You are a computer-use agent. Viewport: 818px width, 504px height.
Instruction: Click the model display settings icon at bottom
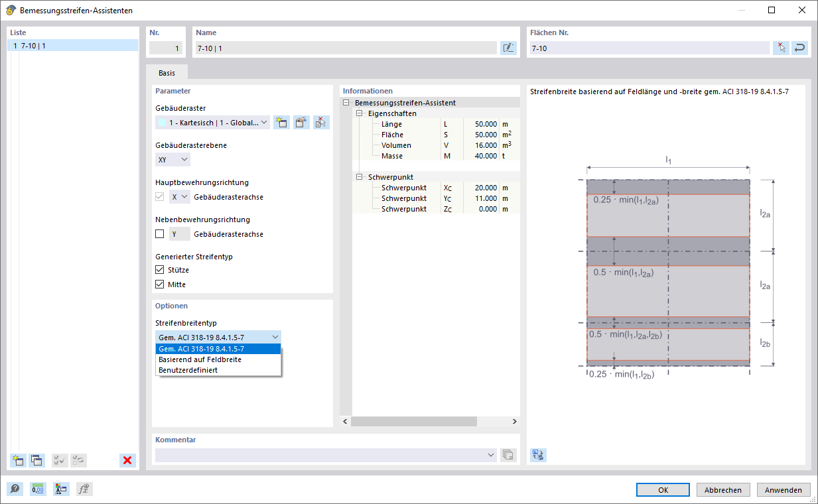point(61,489)
